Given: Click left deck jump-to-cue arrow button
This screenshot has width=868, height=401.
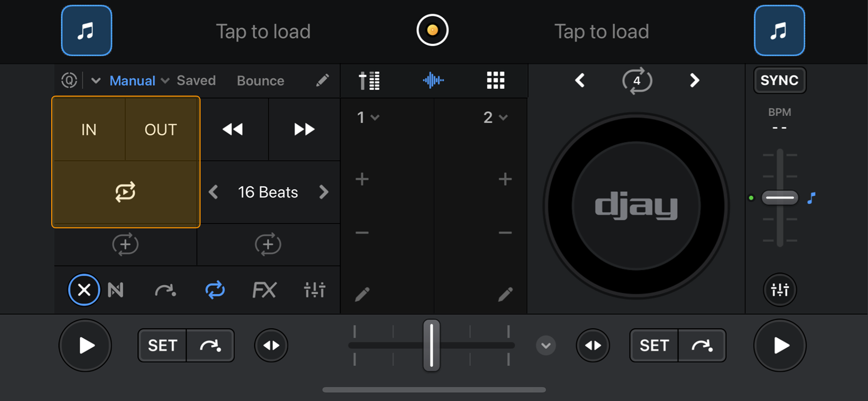Looking at the screenshot, I should point(210,345).
